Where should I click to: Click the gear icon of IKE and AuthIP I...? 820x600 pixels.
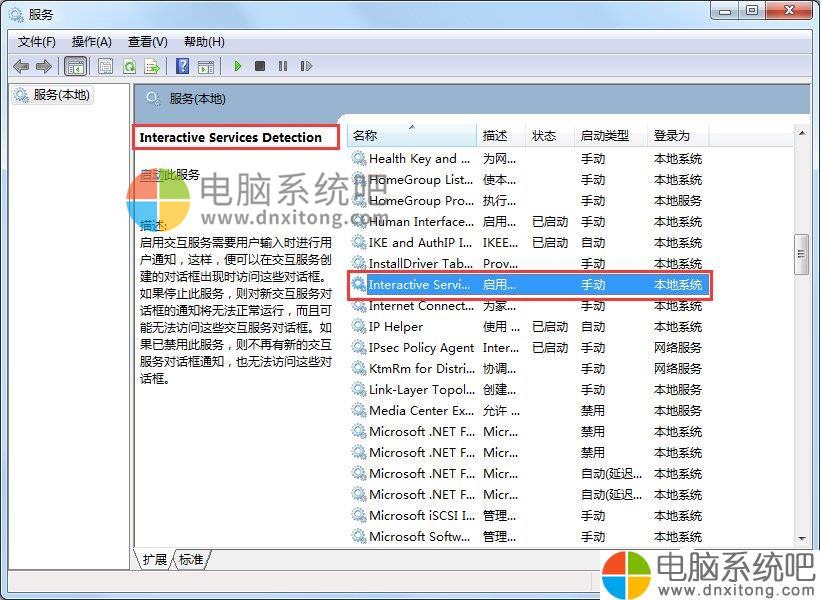pyautogui.click(x=359, y=242)
